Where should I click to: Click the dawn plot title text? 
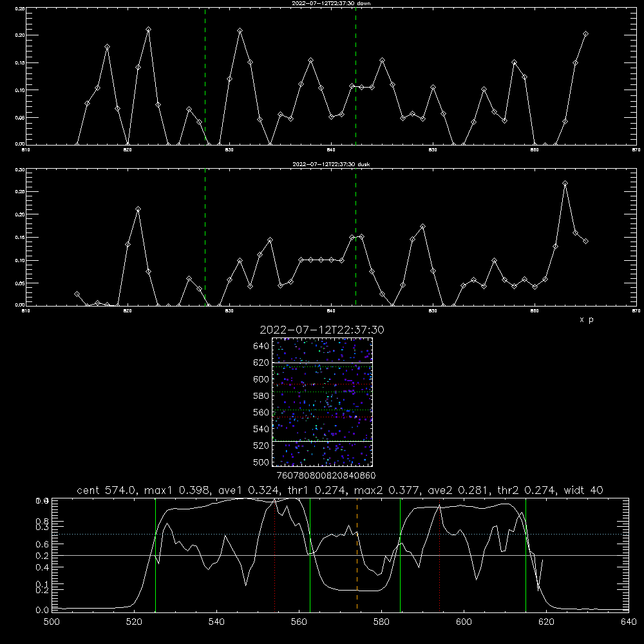click(x=331, y=3)
